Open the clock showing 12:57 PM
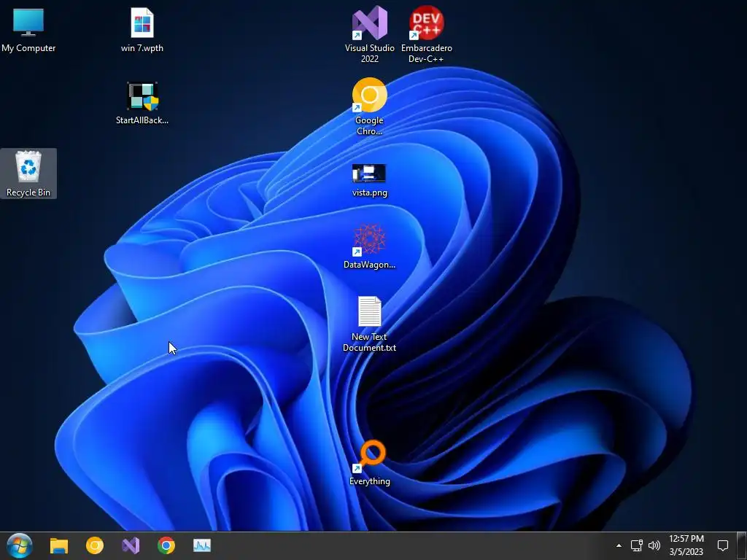The image size is (747, 560). click(x=686, y=545)
